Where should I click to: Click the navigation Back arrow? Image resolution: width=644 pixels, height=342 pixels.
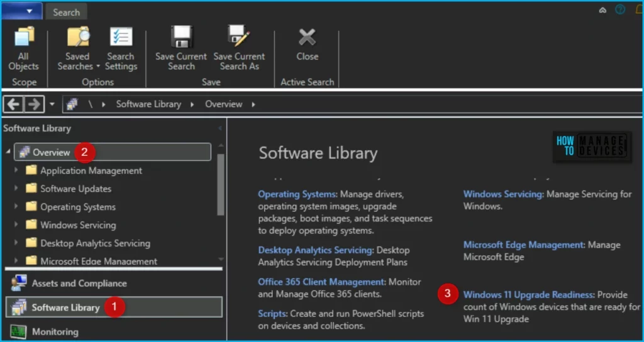13,104
